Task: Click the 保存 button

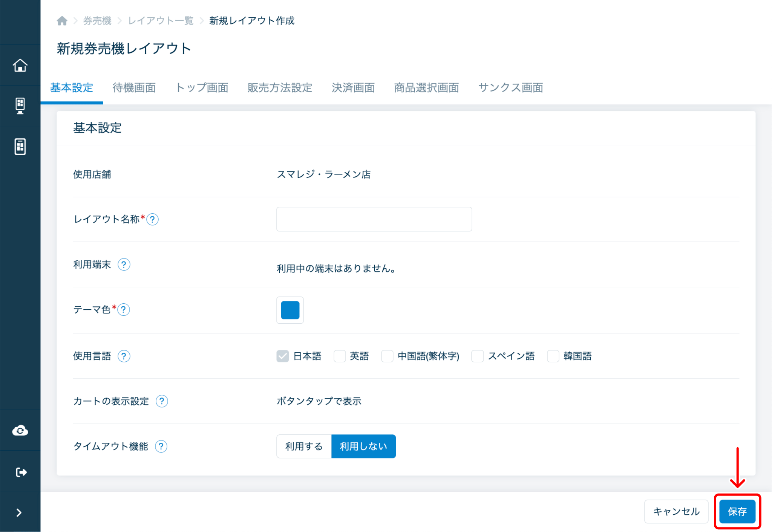Action: click(x=737, y=512)
